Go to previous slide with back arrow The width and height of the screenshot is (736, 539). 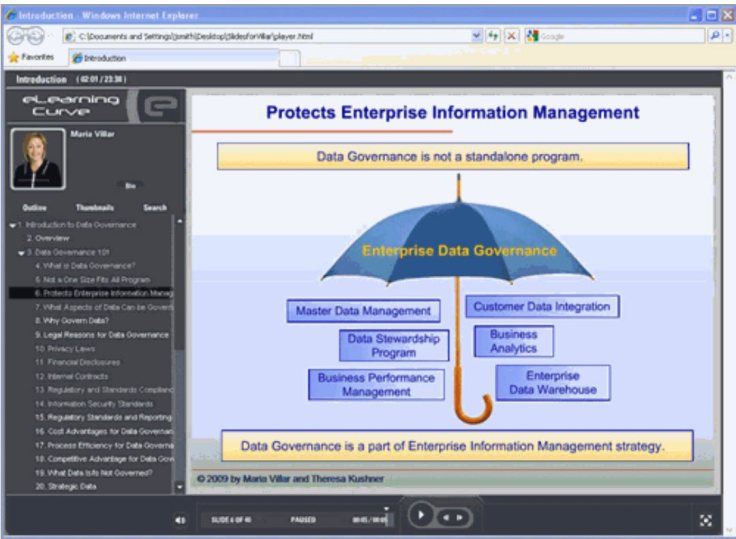tap(446, 517)
